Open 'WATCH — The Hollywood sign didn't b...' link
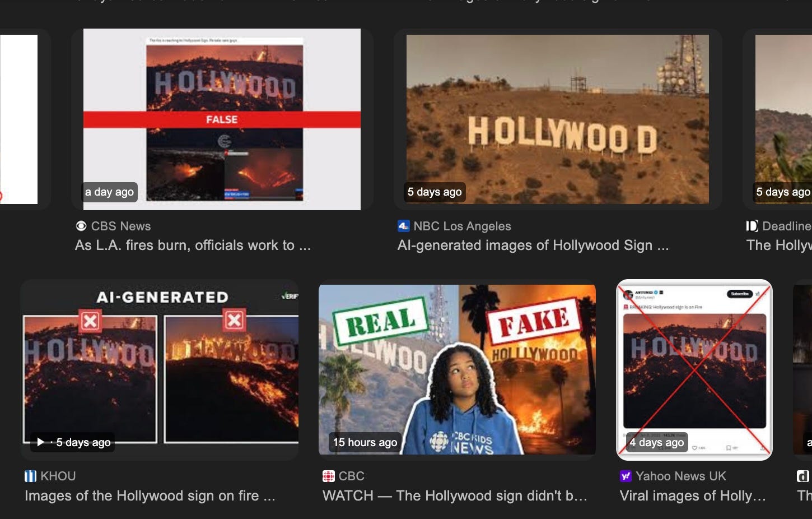This screenshot has width=812, height=519. tap(455, 496)
